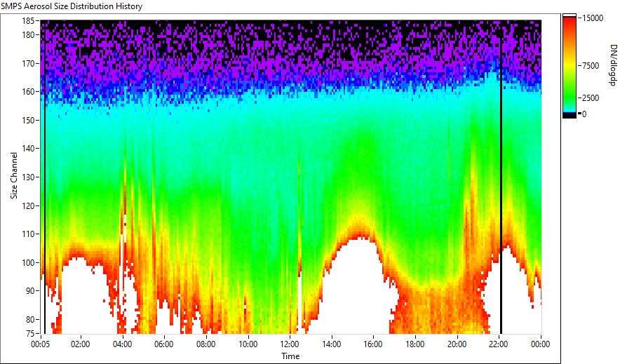Click the 180 size channel axis label
620x364 pixels.
[29, 35]
